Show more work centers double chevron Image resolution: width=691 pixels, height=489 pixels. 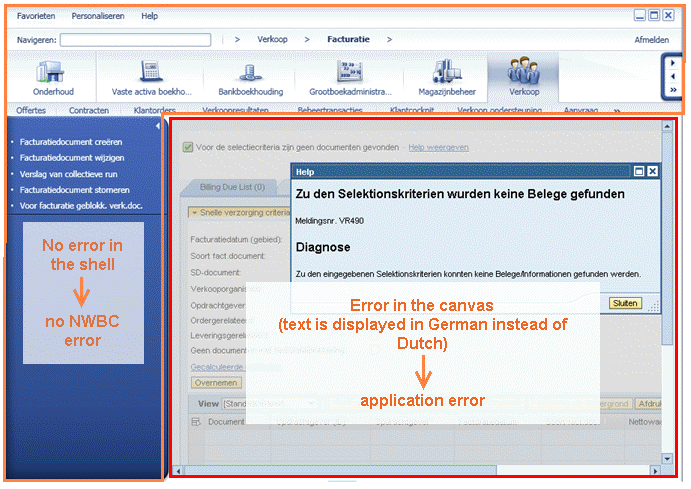673,90
